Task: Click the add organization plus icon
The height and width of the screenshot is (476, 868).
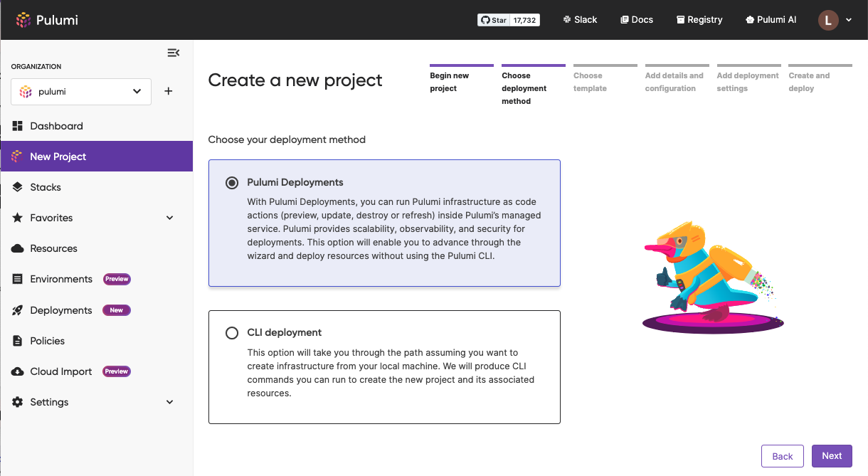Action: [169, 91]
